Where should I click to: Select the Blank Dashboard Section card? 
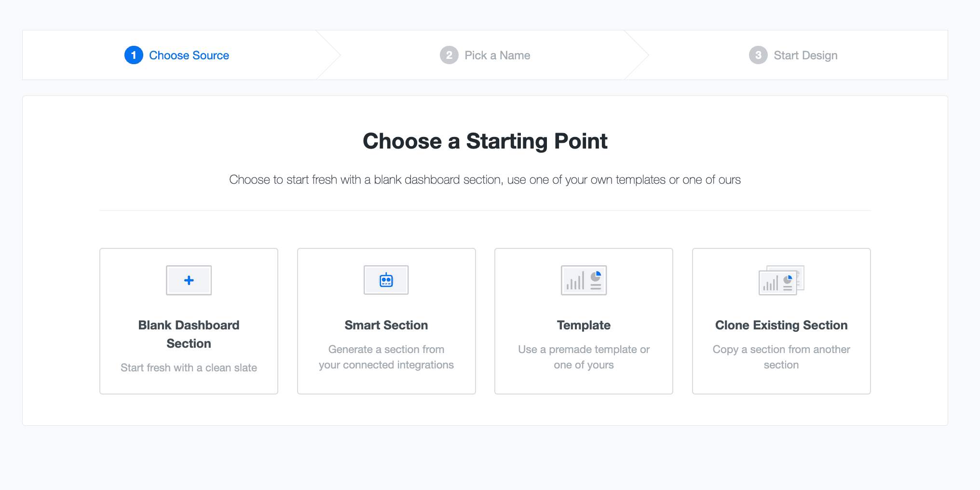click(x=189, y=321)
